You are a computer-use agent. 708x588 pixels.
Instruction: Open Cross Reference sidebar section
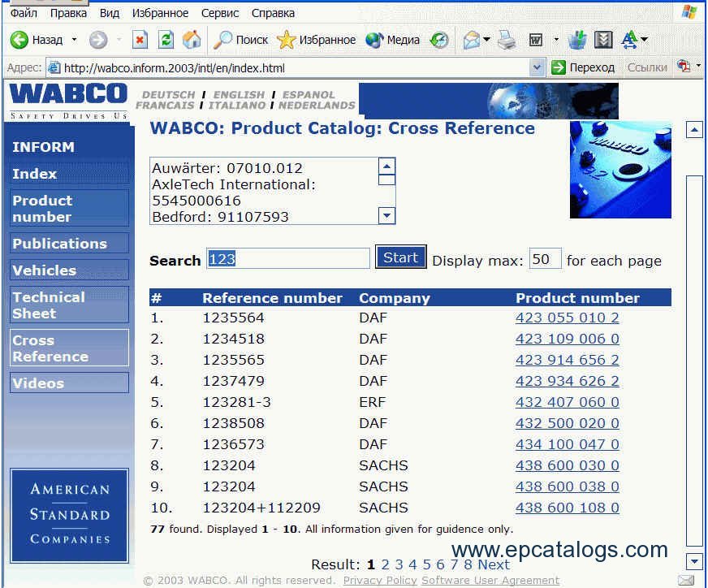coord(69,348)
